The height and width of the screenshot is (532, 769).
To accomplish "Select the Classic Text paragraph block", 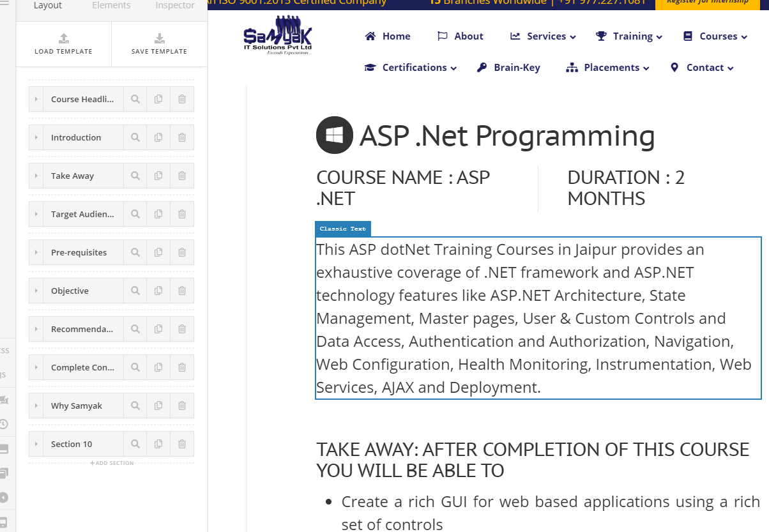I will 538,318.
